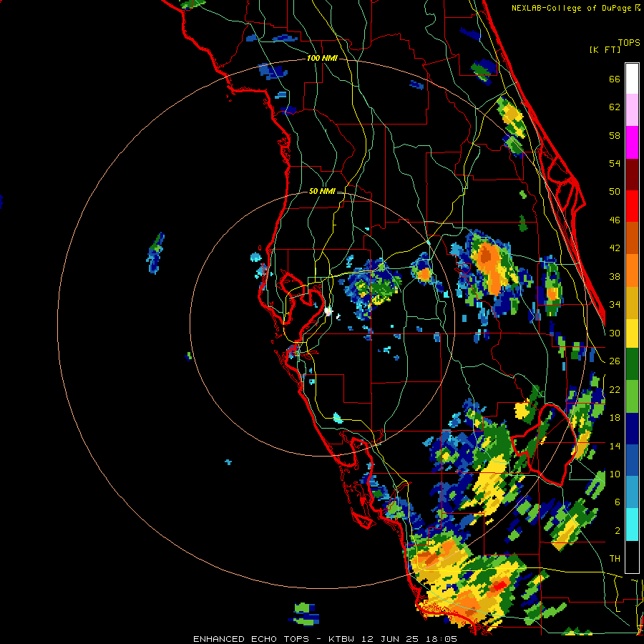The width and height of the screenshot is (644, 644).
Task: Click the 26 value on the legend
Action: pyautogui.click(x=615, y=361)
